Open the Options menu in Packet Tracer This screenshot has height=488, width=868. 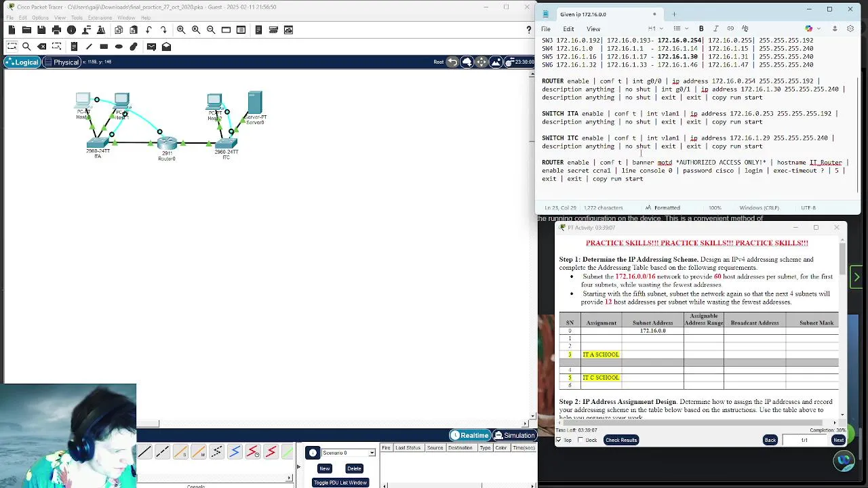40,18
